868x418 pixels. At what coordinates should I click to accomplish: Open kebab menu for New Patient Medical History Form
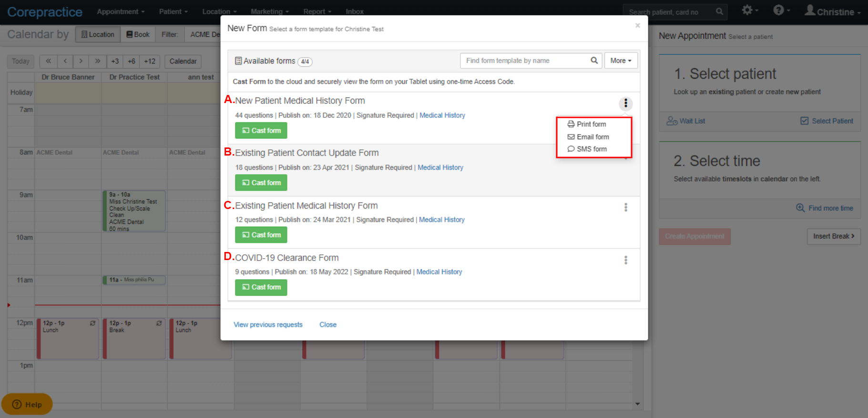(625, 104)
